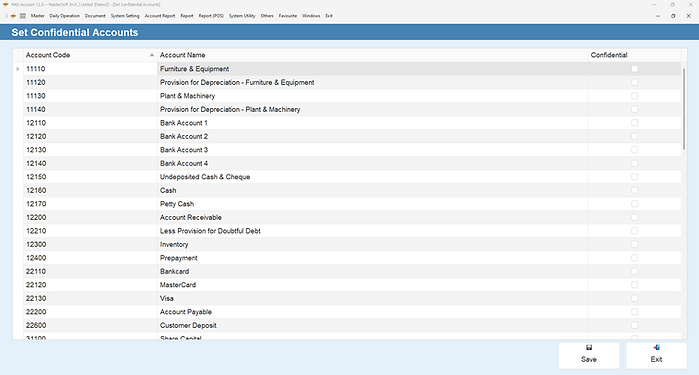Click the grid icon beside Master menu
The image size is (699, 375).
(23, 16)
